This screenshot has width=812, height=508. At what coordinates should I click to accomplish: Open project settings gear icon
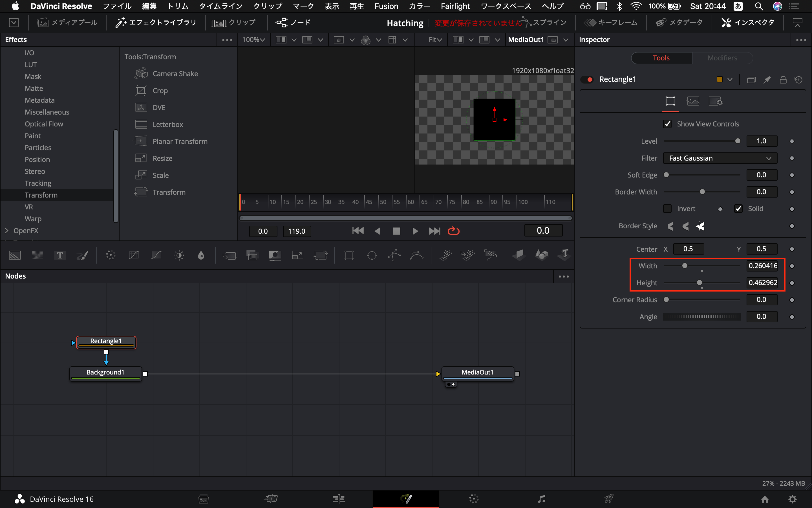(x=792, y=499)
